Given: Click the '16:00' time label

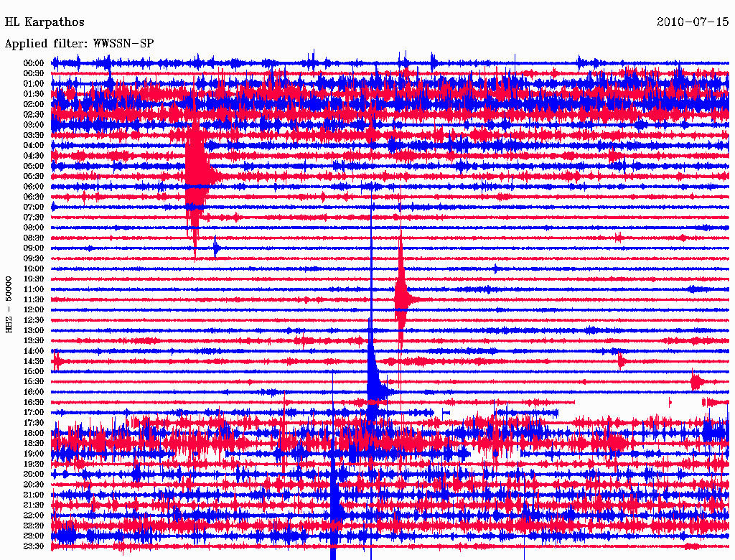Looking at the screenshot, I should click(x=33, y=391).
